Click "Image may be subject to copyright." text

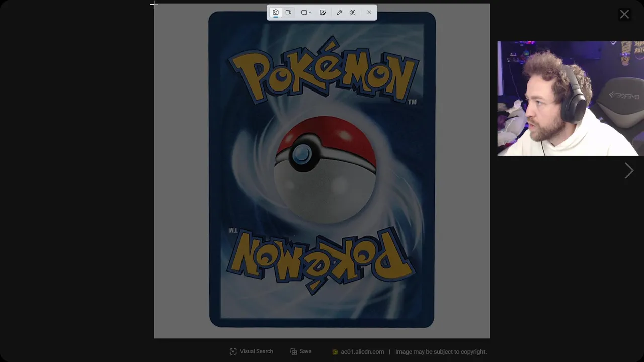point(441,352)
